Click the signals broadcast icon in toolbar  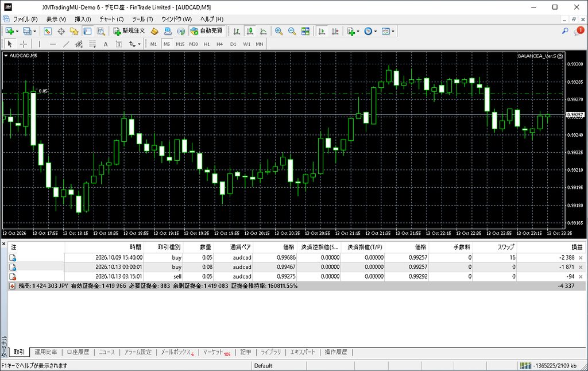[x=181, y=31]
